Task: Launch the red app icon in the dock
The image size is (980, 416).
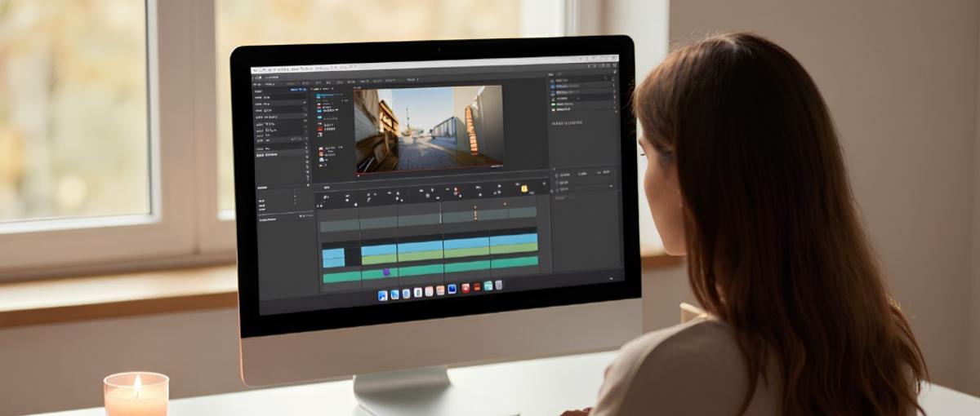Action: point(465,288)
